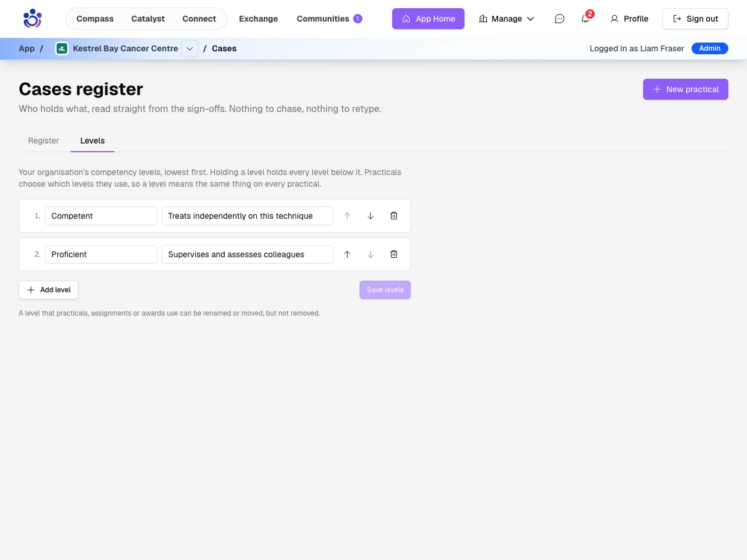Open the chat messages icon

click(x=559, y=19)
